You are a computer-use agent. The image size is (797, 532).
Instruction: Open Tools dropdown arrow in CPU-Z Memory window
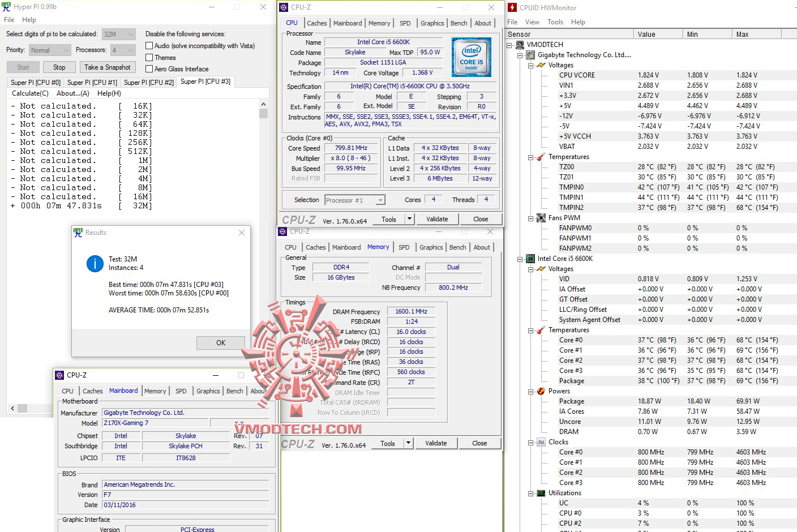coord(409,443)
